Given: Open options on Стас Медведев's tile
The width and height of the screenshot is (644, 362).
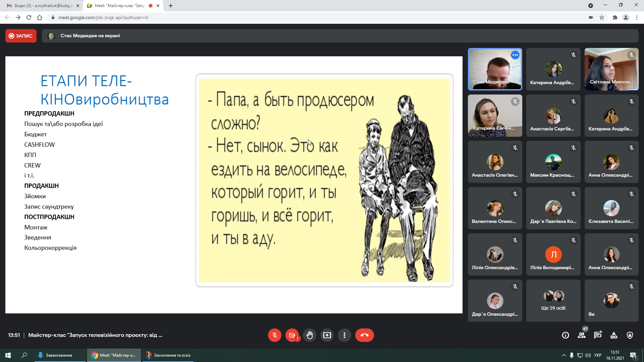Looking at the screenshot, I should point(515,55).
